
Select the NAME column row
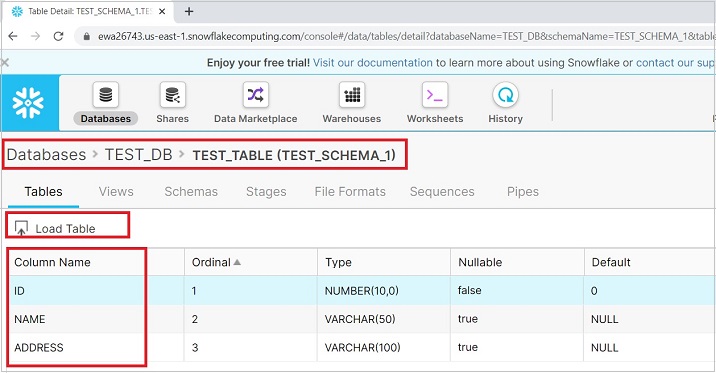[x=361, y=319]
